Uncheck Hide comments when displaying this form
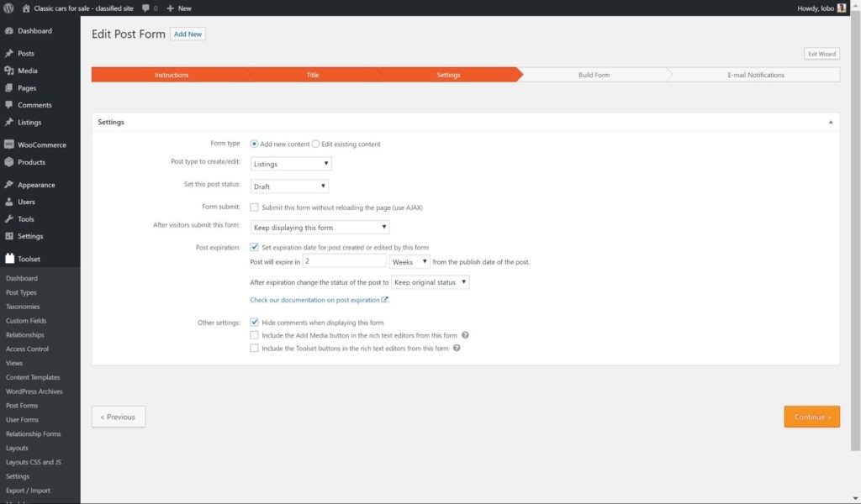This screenshot has width=861, height=504. [254, 322]
